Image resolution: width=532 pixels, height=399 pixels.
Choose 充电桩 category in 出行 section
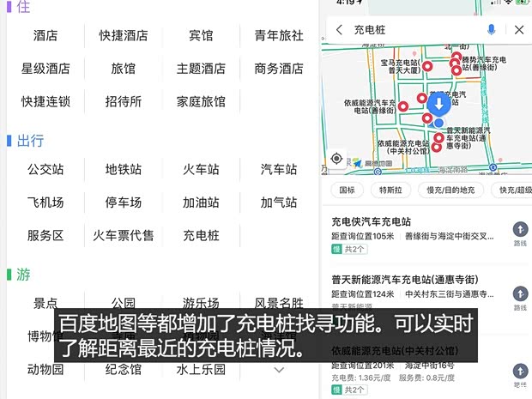pos(201,235)
